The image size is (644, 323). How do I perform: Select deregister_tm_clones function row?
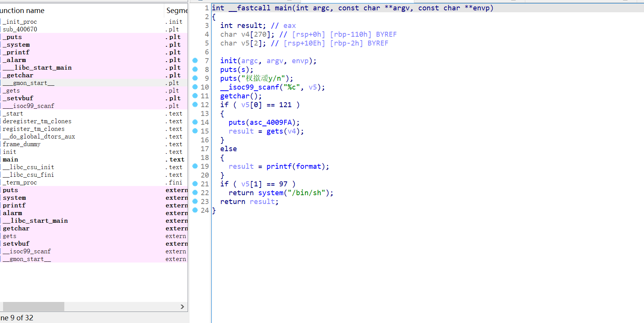94,121
